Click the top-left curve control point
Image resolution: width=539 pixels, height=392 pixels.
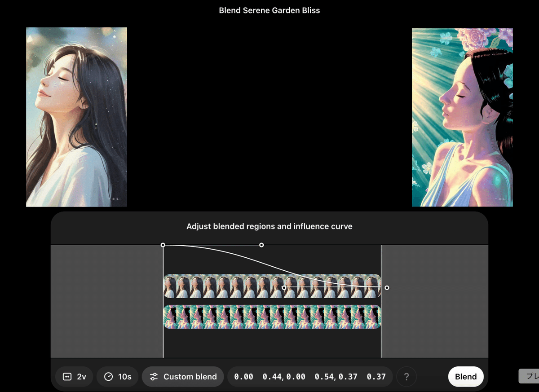[163, 245]
